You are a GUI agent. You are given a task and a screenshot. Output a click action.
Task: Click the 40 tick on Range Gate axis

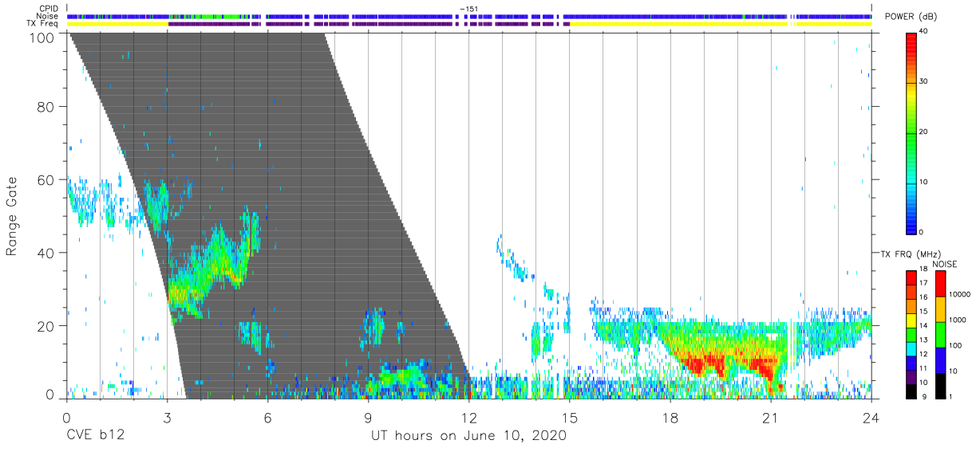click(x=47, y=253)
